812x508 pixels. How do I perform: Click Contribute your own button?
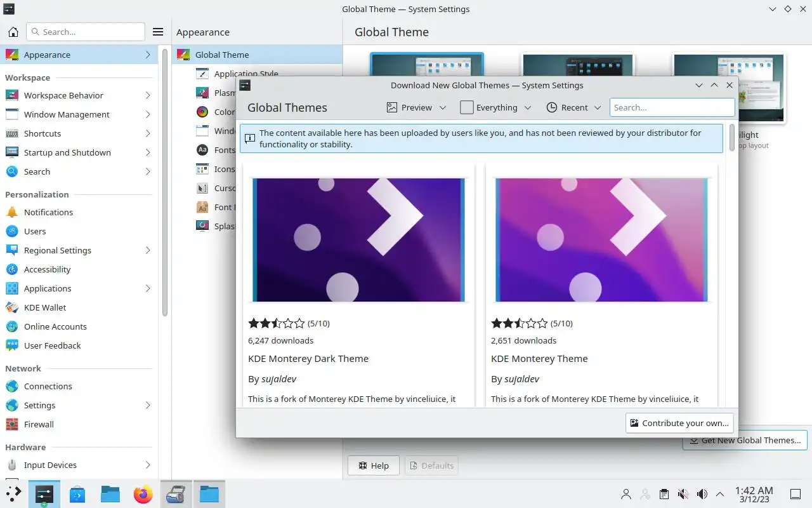(x=679, y=423)
